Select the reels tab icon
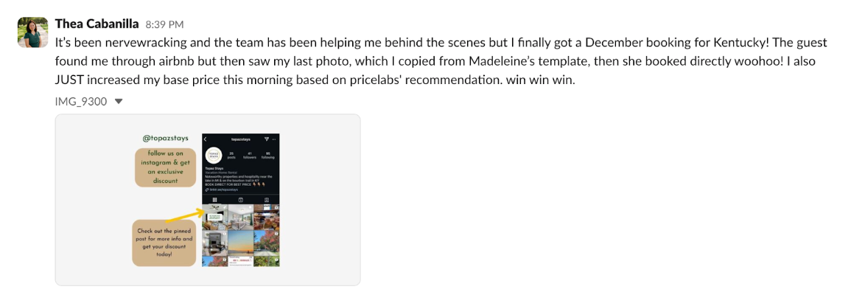 pos(241,199)
